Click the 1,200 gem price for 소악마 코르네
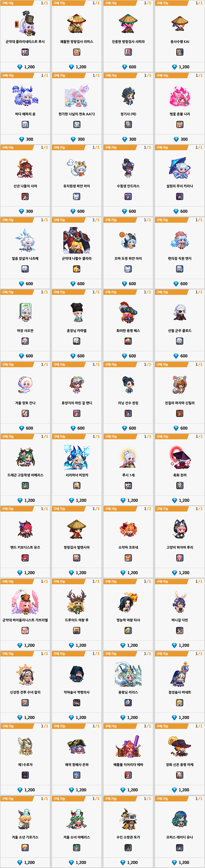Viewport: 205px width, 868px height. click(x=129, y=573)
